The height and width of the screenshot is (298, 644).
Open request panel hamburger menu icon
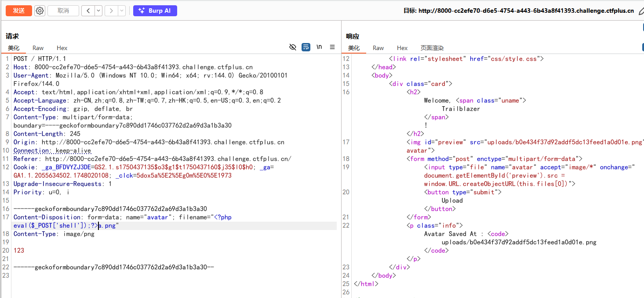pos(332,47)
